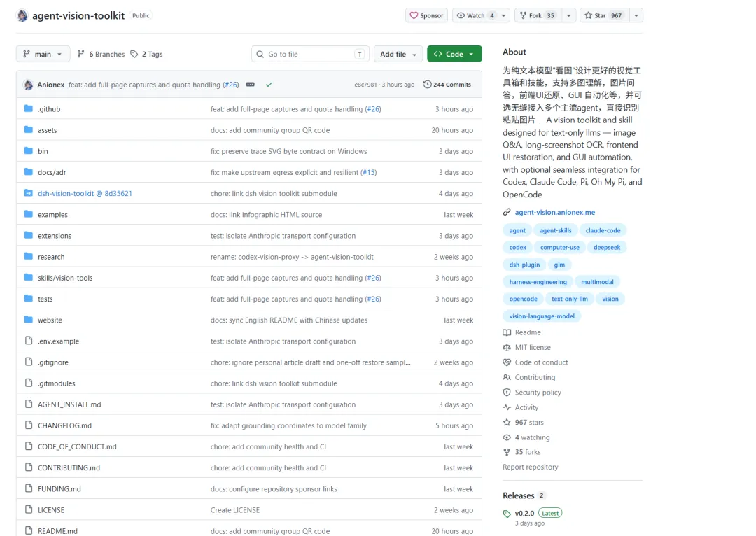Open #26 link in the tests row

click(373, 299)
